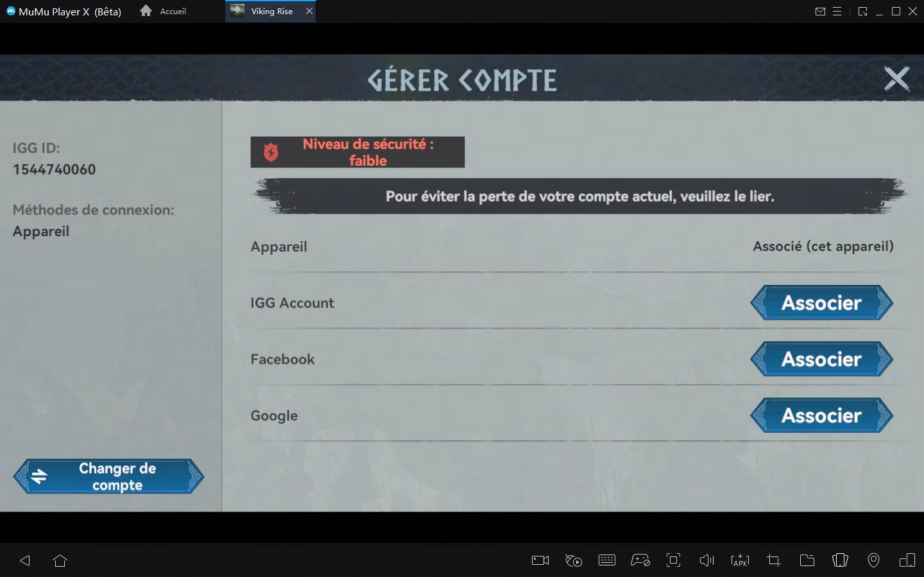Open the MuMu hamburger menu
Screen dimensions: 924x577
pyautogui.click(x=837, y=12)
